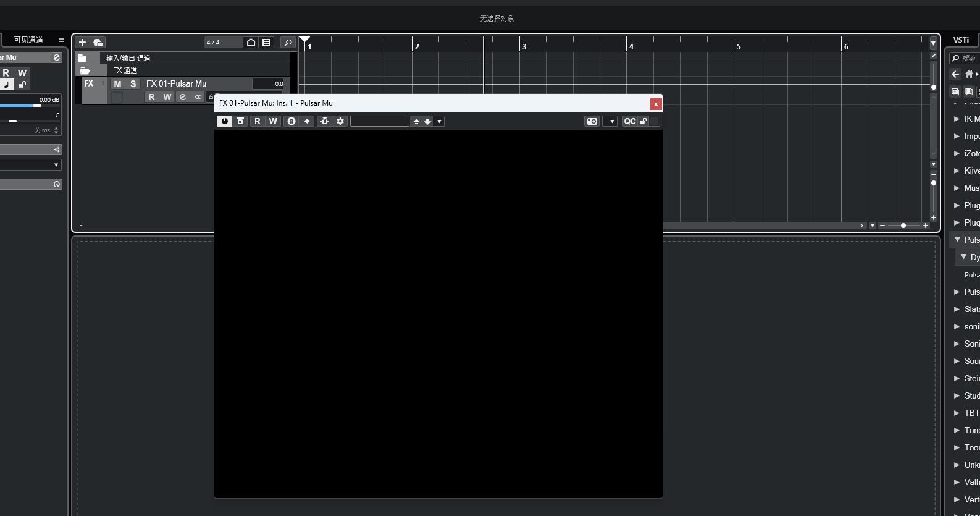Toggle plugin activate power button in Pulsar Mu window
Image resolution: width=980 pixels, height=516 pixels.
point(224,121)
